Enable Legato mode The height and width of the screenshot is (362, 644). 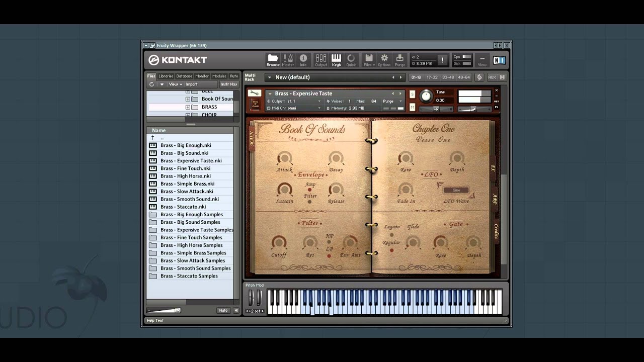coord(392,234)
